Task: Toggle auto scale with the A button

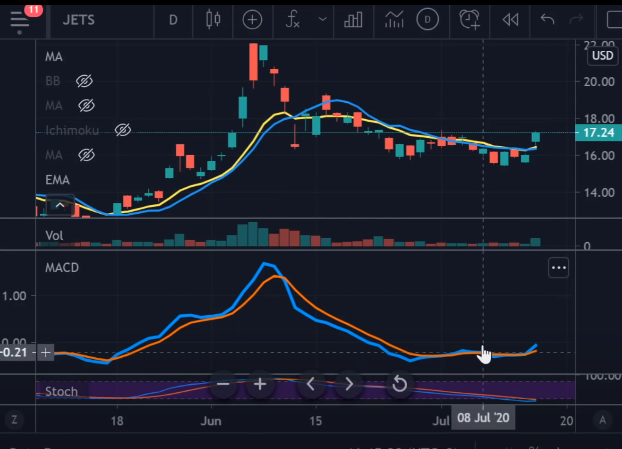Action: 602,420
